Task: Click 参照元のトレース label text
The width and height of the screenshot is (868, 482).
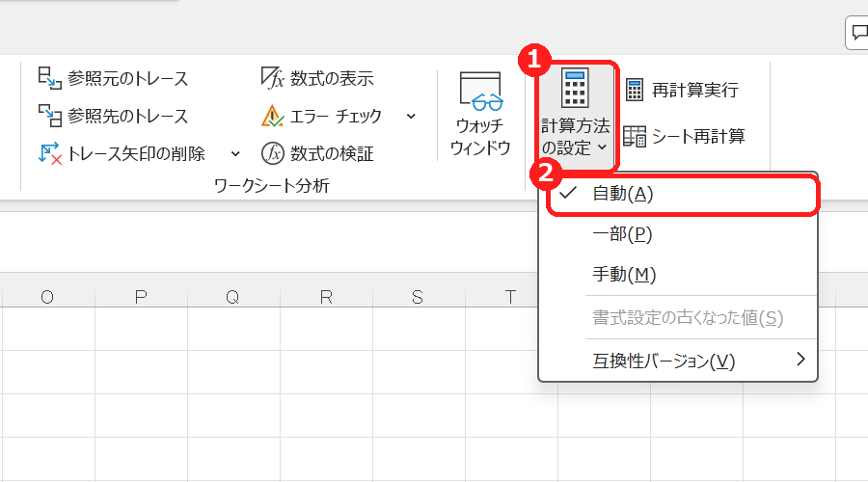Action: tap(128, 79)
